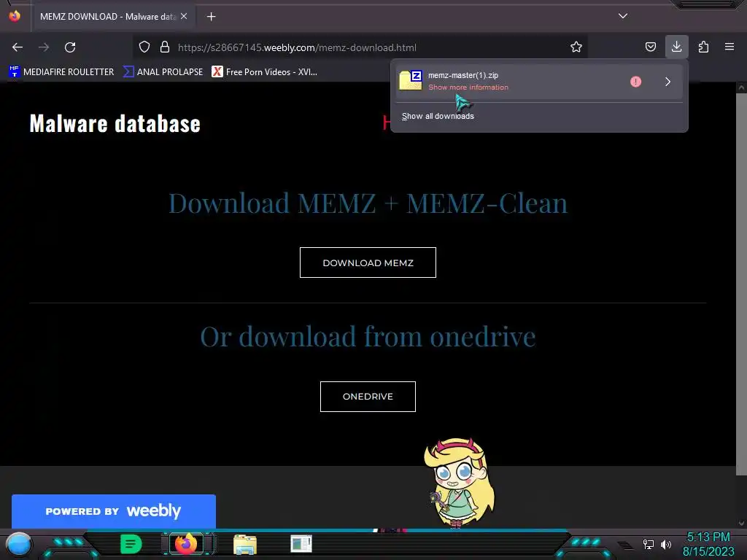Click the Firefox logo icon
This screenshot has width=747, height=560.
15,16
